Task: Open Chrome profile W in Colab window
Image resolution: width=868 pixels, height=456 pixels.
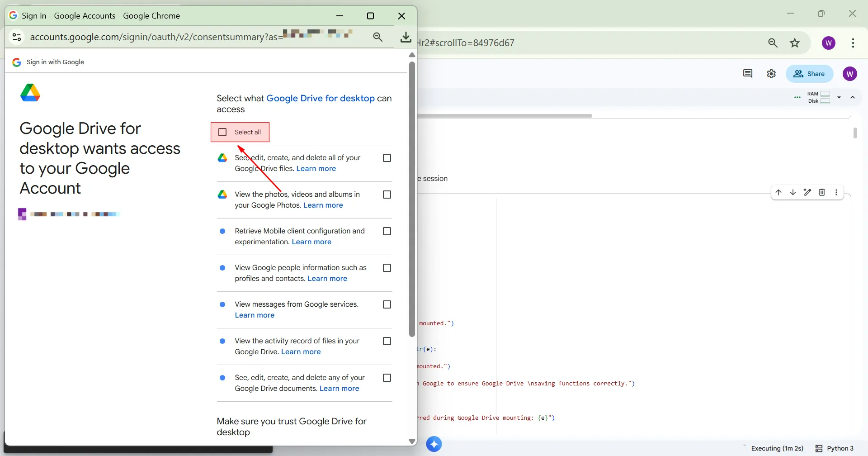Action: click(x=829, y=43)
